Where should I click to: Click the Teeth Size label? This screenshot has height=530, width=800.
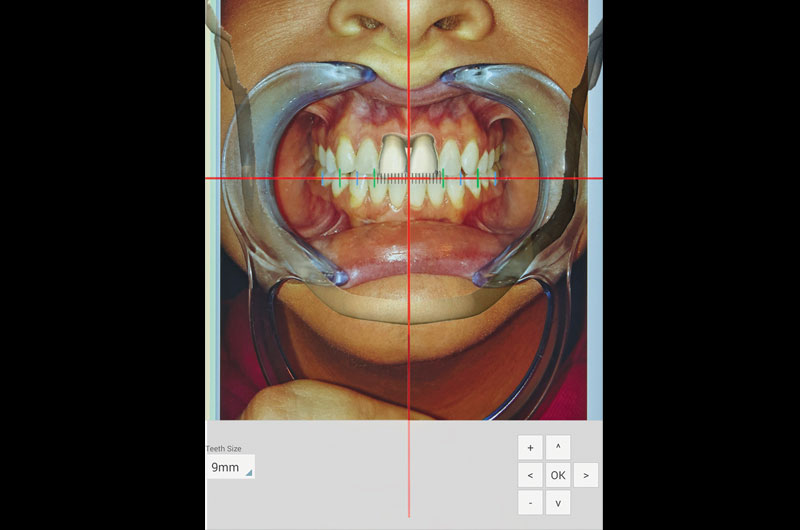pos(223,448)
